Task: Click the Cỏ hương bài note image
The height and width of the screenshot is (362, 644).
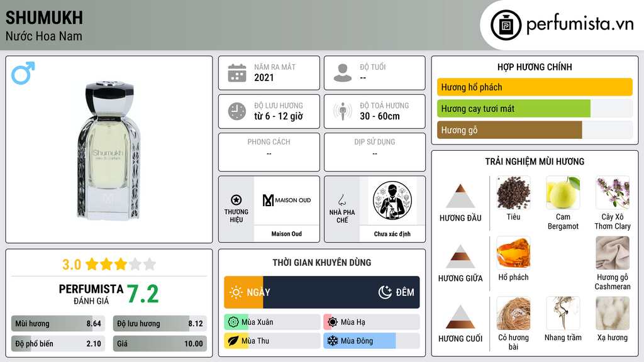Action: coord(513,313)
